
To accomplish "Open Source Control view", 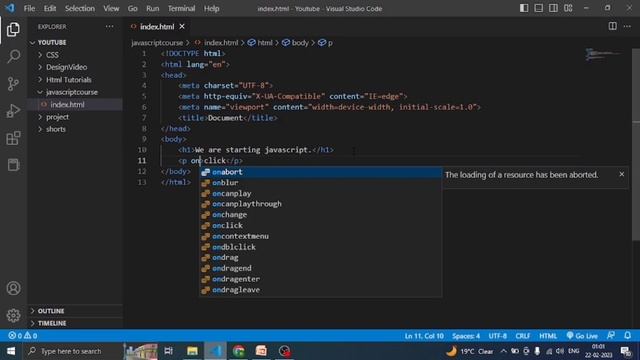I will point(13,84).
